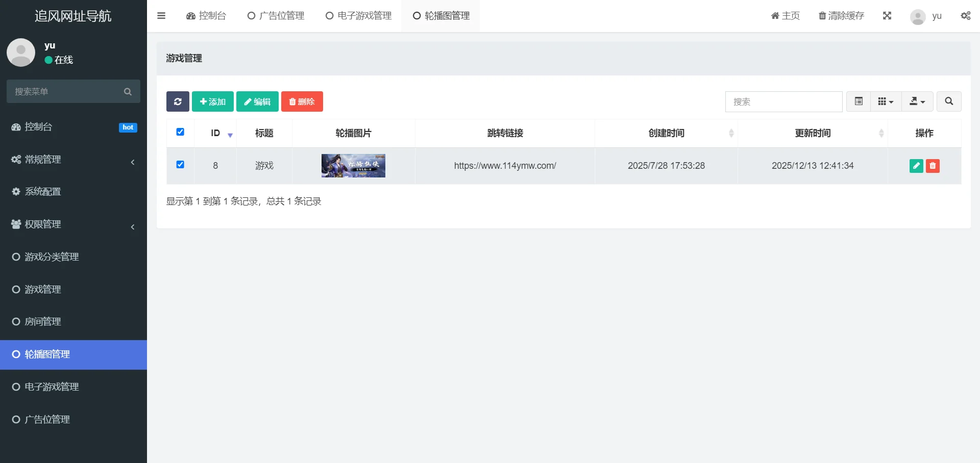Viewport: 980px width, 463px height.
Task: Click the 添加 button
Action: (x=212, y=101)
